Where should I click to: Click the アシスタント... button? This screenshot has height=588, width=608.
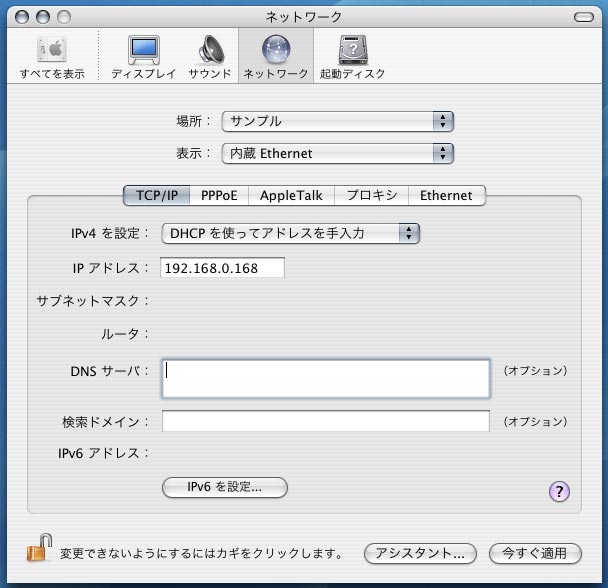tap(420, 553)
